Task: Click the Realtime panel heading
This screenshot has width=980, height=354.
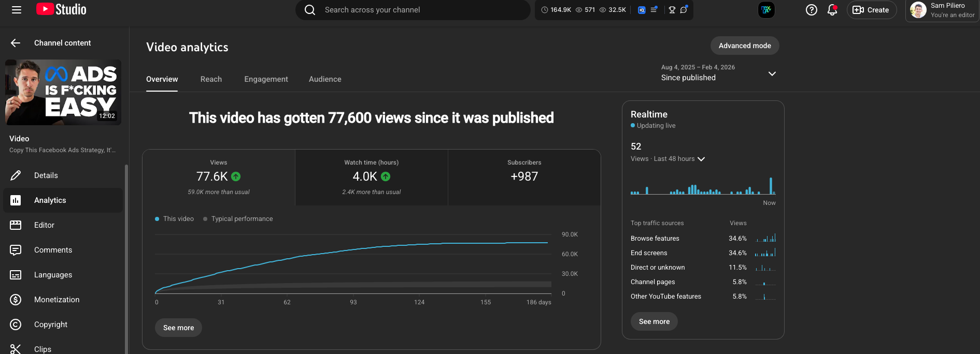Action: (x=649, y=114)
